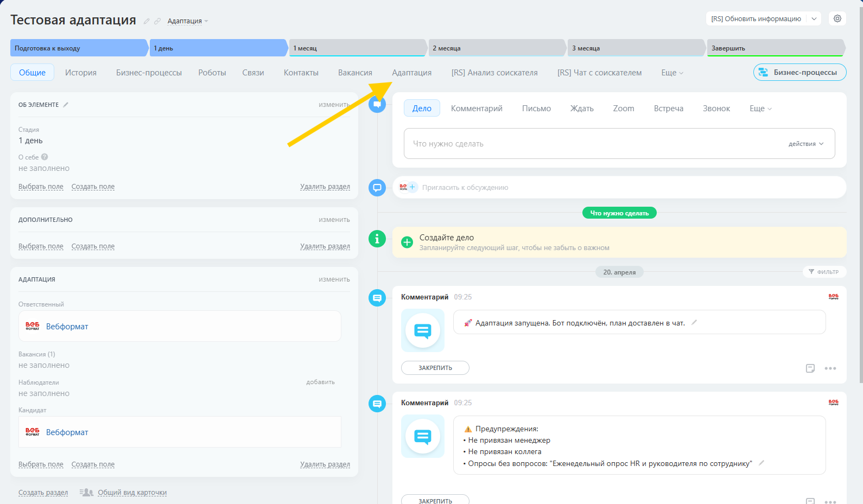Open arrow next to Обновить информацию button

pyautogui.click(x=814, y=18)
